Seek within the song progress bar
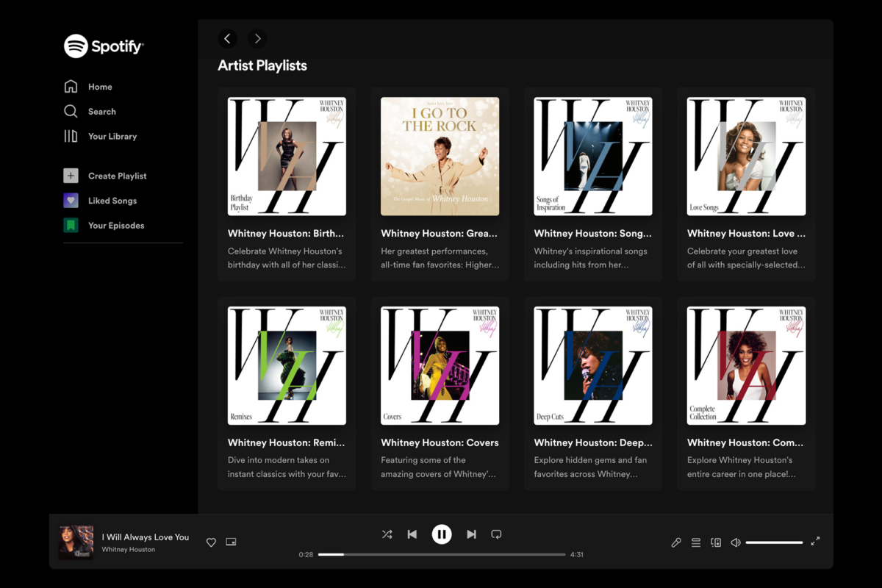This screenshot has width=882, height=588. click(x=442, y=554)
